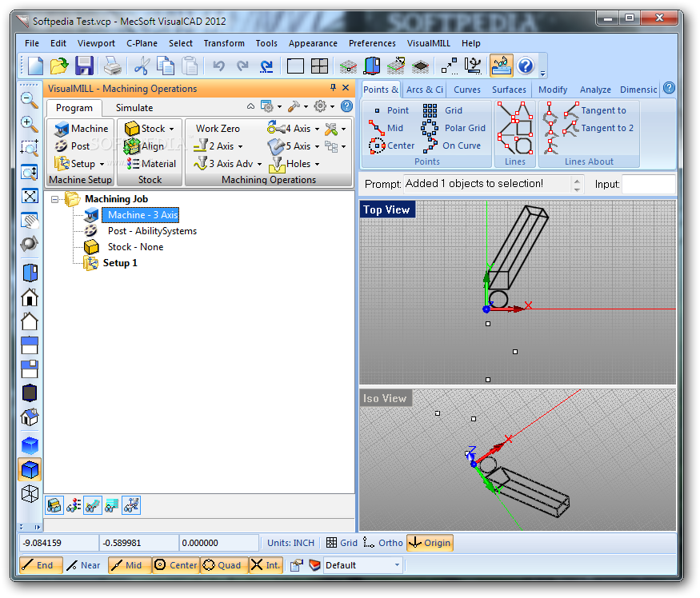Select Post - AbilitySystems tree item
This screenshot has width=700, height=598.
coord(152,231)
